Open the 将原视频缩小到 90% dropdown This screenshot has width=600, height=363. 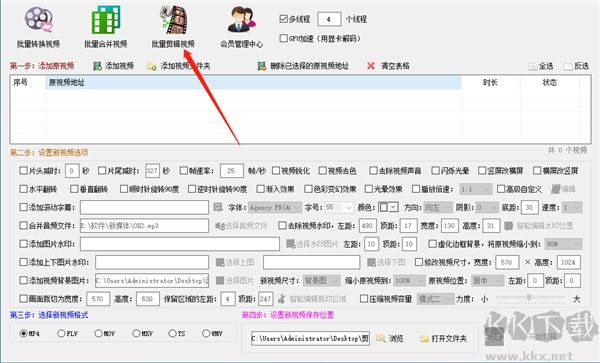pyautogui.click(x=563, y=244)
